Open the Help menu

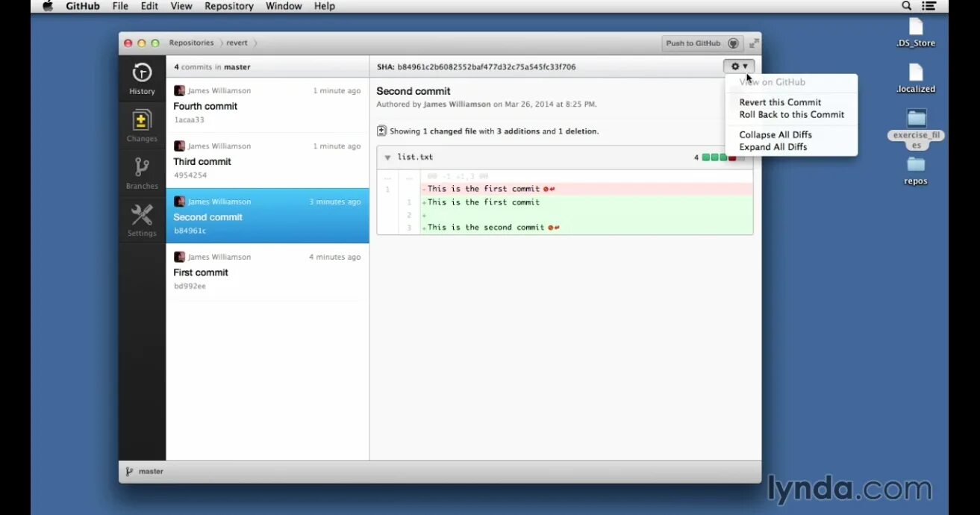[x=325, y=6]
